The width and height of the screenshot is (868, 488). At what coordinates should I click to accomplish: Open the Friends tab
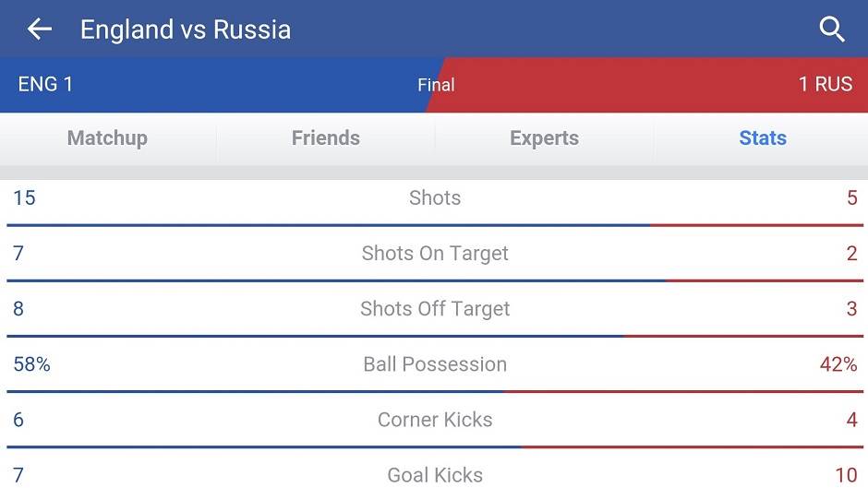click(325, 138)
